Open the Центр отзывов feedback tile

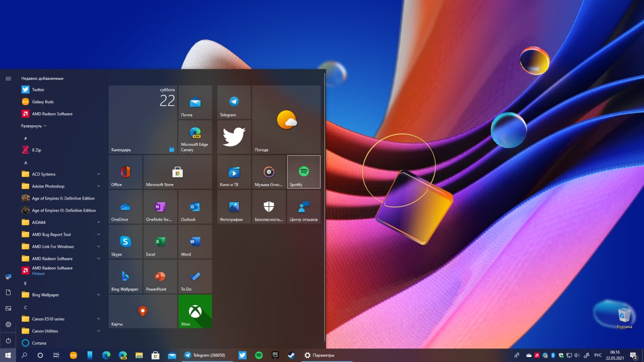pyautogui.click(x=303, y=207)
